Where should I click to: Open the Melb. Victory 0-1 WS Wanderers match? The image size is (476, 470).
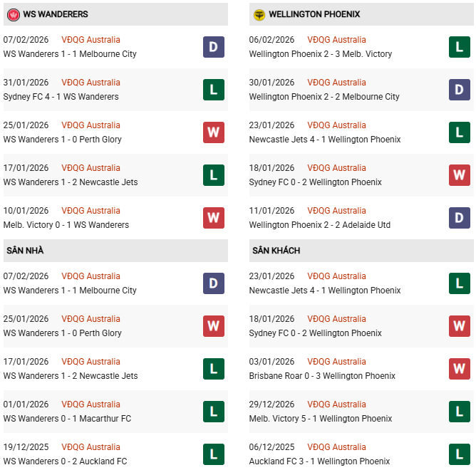tap(66, 225)
